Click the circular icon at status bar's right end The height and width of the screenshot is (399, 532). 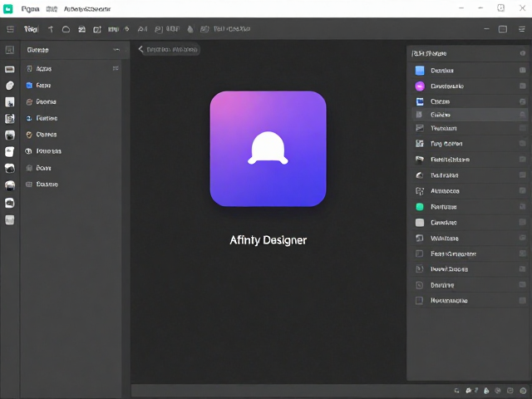click(523, 391)
